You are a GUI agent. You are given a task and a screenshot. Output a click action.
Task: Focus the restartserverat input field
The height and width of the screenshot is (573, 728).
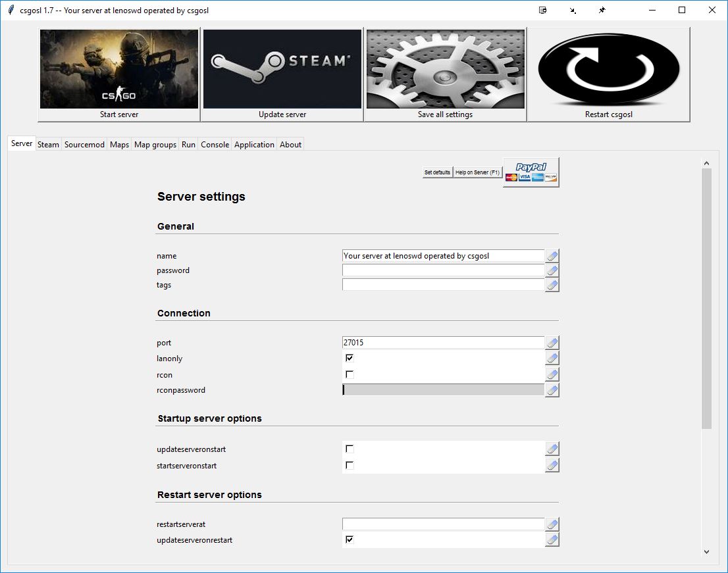click(x=443, y=524)
